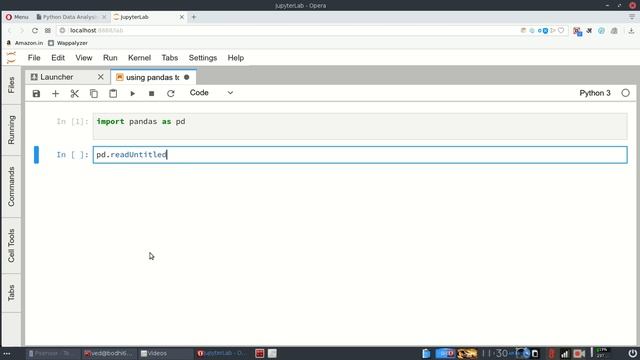This screenshot has height=360, width=640.
Task: Open the ved@bodhi terminal taskbar item
Action: [x=108, y=353]
